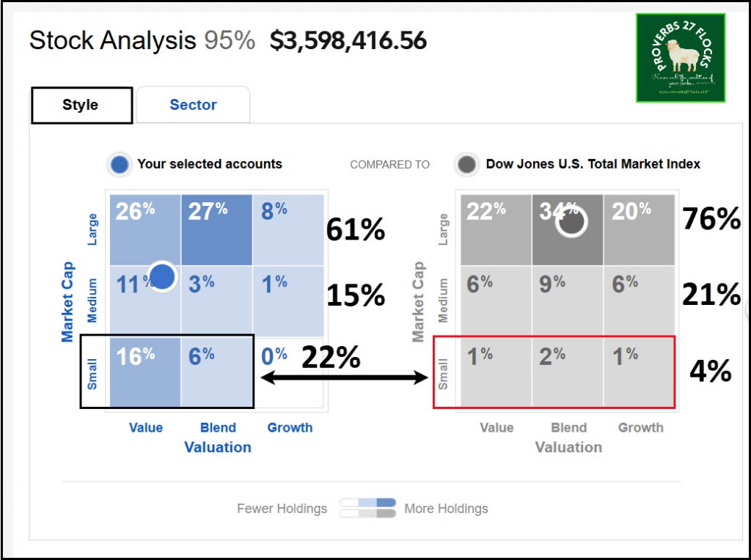751x560 pixels.
Task: Select the 6% Small Blend cell
Action: point(216,372)
